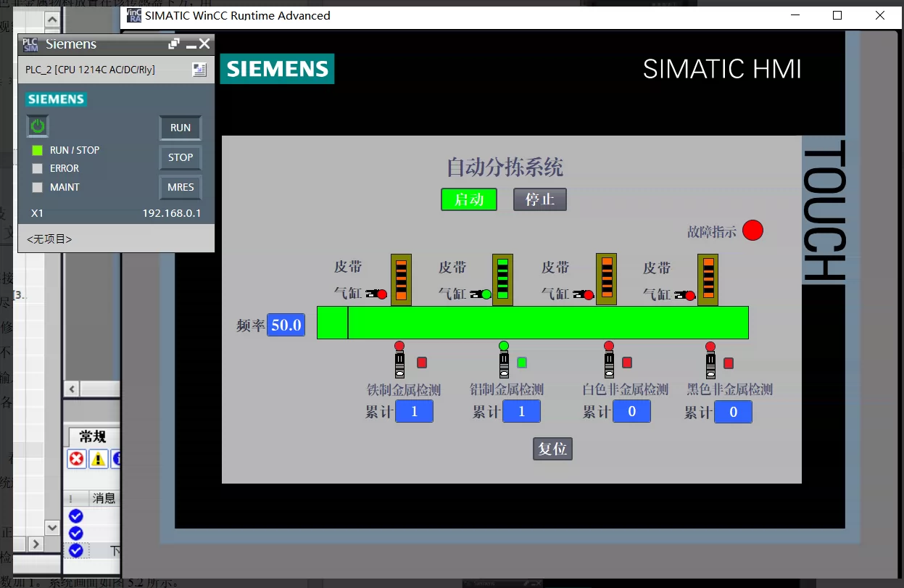Click the ERROR status LED

point(38,168)
